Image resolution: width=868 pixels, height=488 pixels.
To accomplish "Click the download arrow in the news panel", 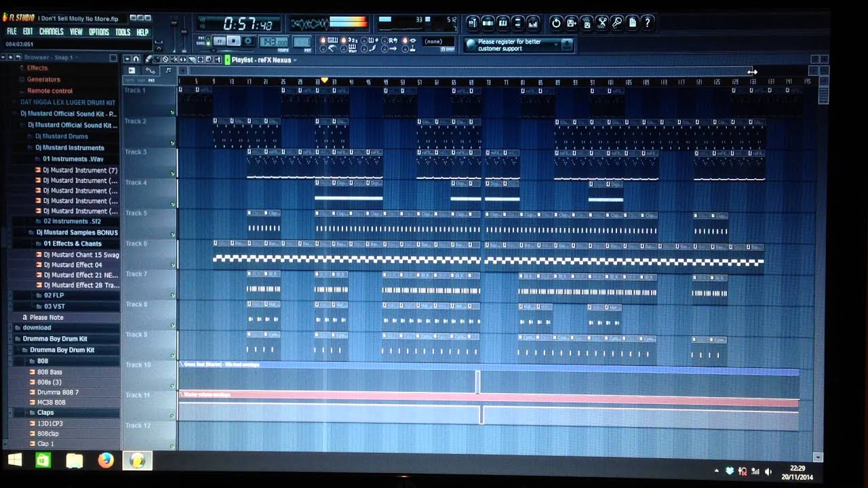I will coord(567,43).
